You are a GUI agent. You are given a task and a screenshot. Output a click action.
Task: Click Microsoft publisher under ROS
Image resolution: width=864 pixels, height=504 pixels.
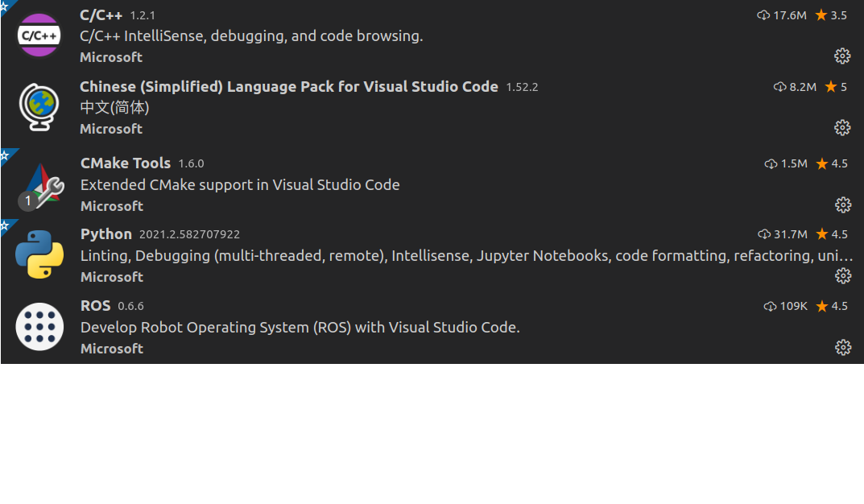coord(112,349)
